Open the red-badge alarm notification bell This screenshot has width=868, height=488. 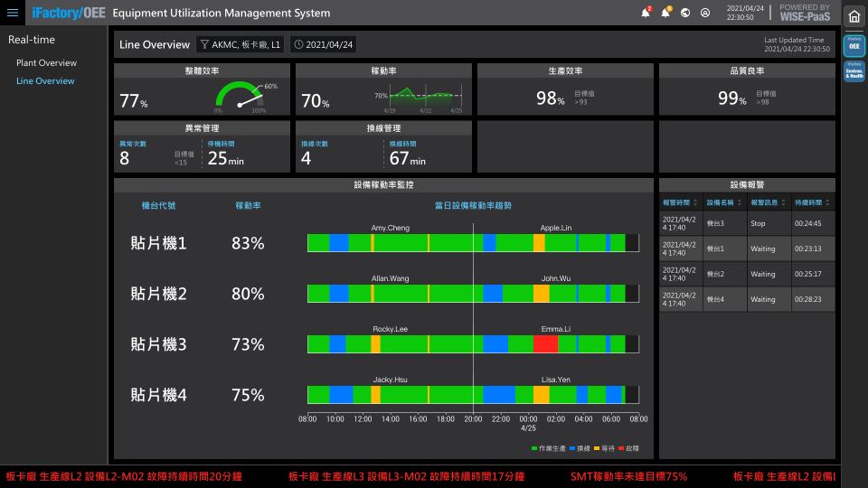click(x=646, y=13)
